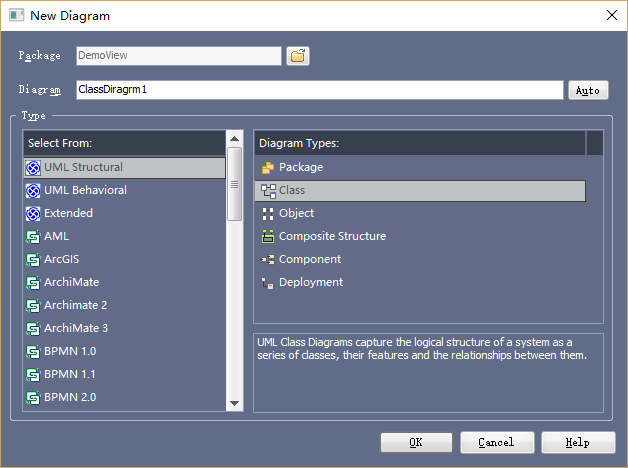Click the Deployment diagram icon
628x468 pixels.
click(x=268, y=283)
